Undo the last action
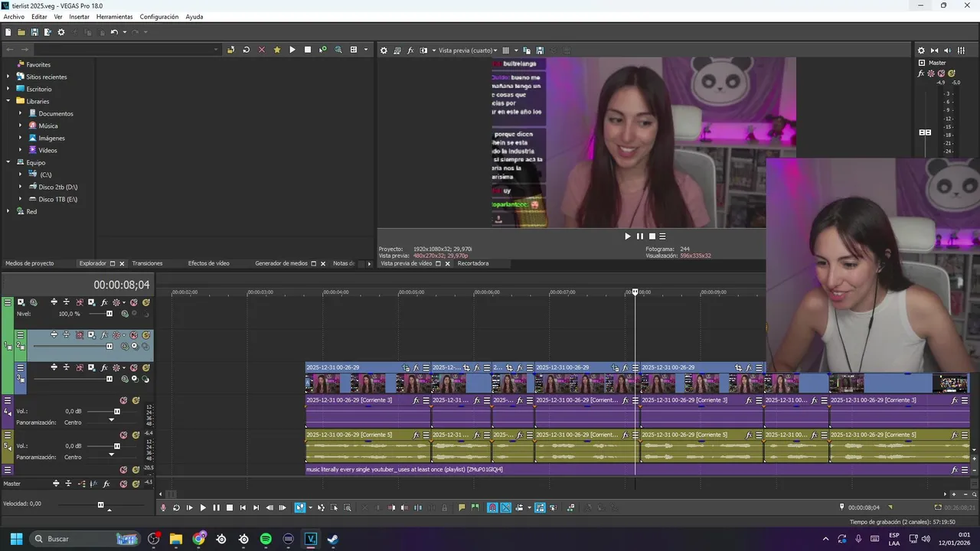The width and height of the screenshot is (980, 551). pyautogui.click(x=113, y=32)
